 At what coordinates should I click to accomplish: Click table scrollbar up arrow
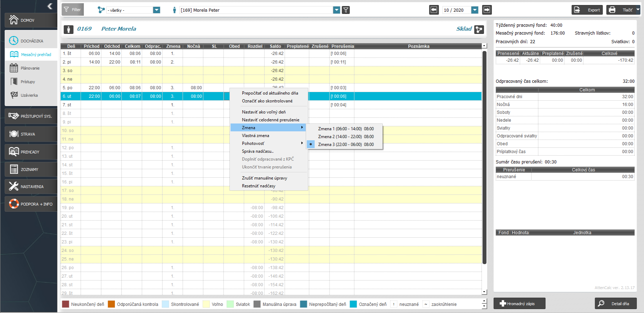tap(484, 46)
